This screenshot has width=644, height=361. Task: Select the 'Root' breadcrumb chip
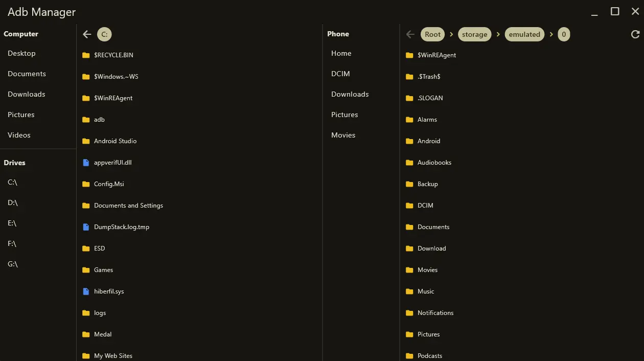coord(432,34)
